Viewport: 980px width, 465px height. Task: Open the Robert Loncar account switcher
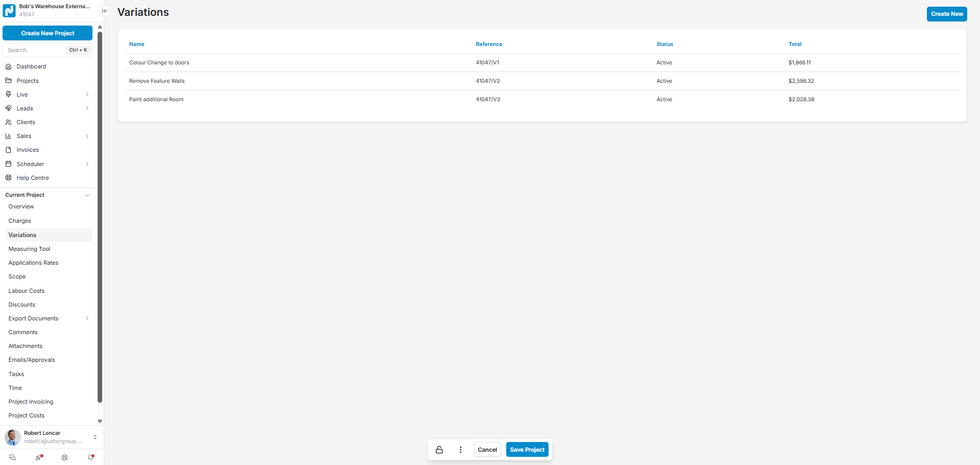(x=95, y=437)
